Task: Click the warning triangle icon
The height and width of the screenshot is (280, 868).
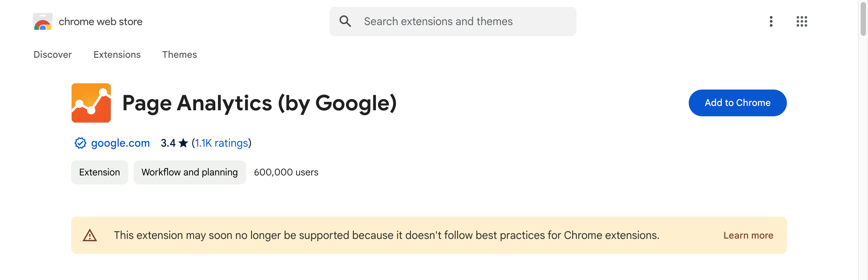Action: pyautogui.click(x=89, y=235)
